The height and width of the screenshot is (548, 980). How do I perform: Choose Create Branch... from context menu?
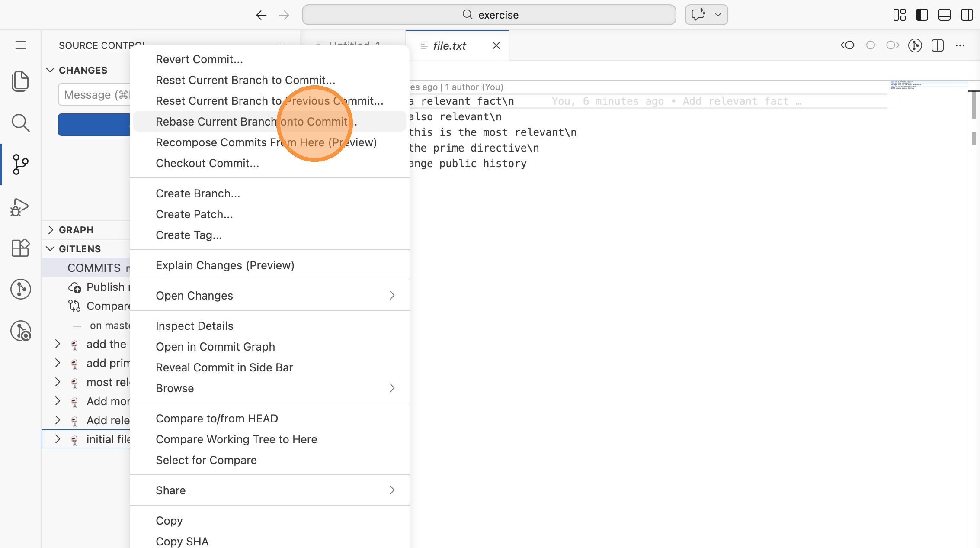coord(198,193)
